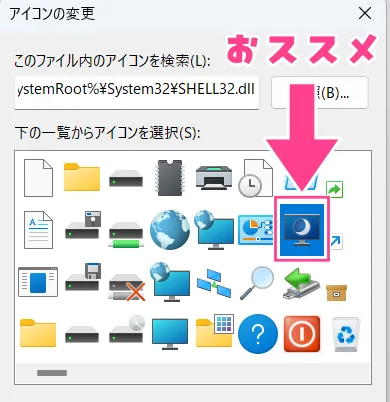
Task: Select the 5.25-inch floppy drive icon
Action: click(x=83, y=225)
